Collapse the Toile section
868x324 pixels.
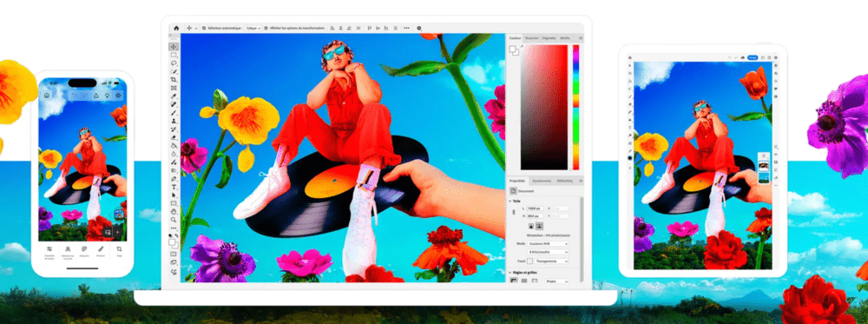coord(510,201)
